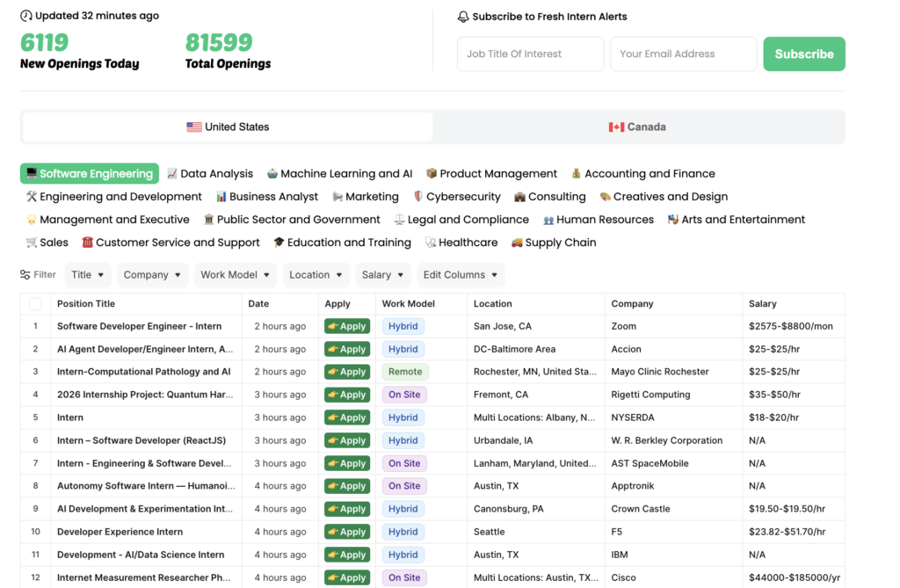
Task: Open the Education and Training category
Action: (341, 243)
